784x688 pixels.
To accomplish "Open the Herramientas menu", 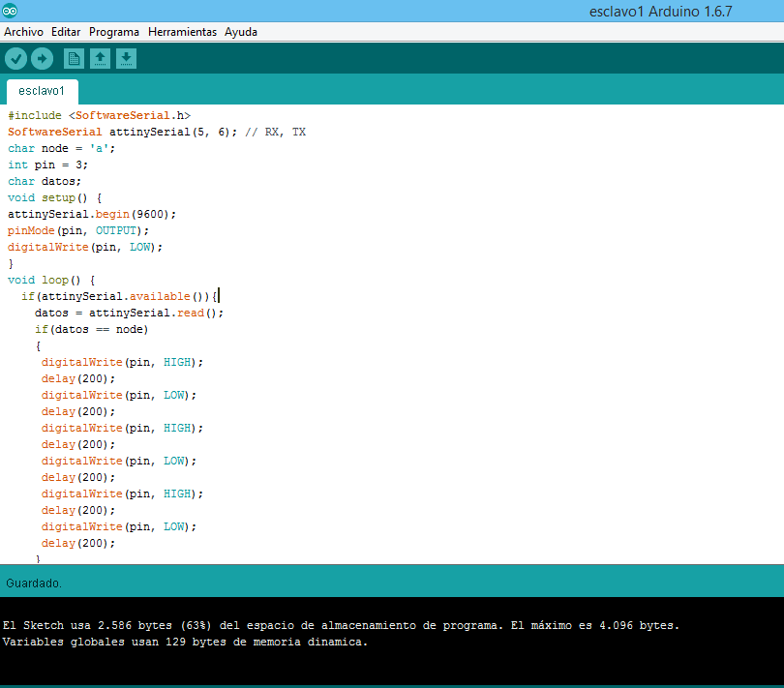I will (183, 32).
